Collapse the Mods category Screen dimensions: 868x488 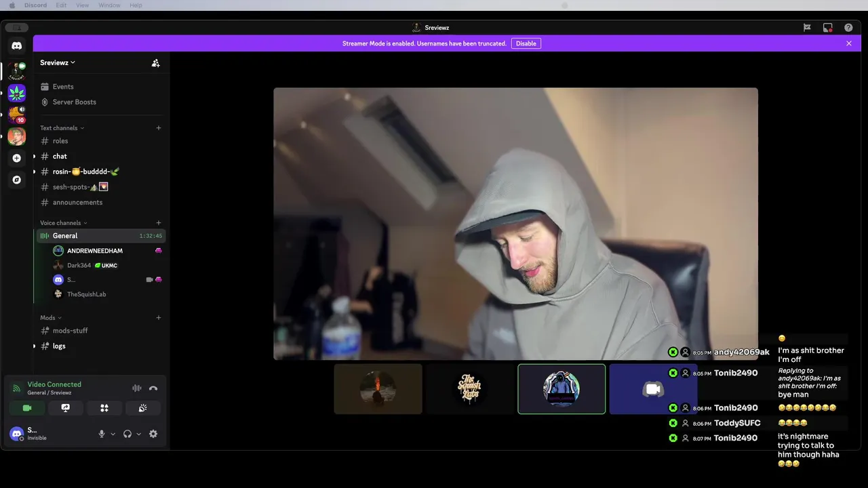[x=50, y=318]
